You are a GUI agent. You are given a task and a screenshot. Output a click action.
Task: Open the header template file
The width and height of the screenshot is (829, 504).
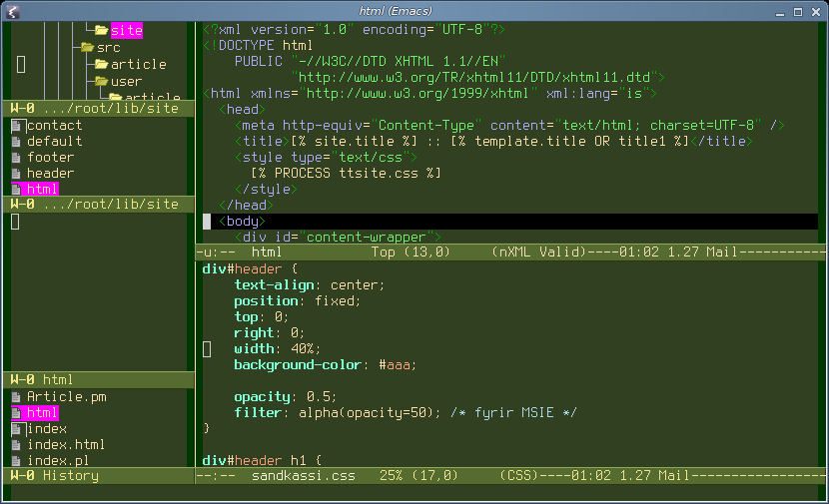50,174
